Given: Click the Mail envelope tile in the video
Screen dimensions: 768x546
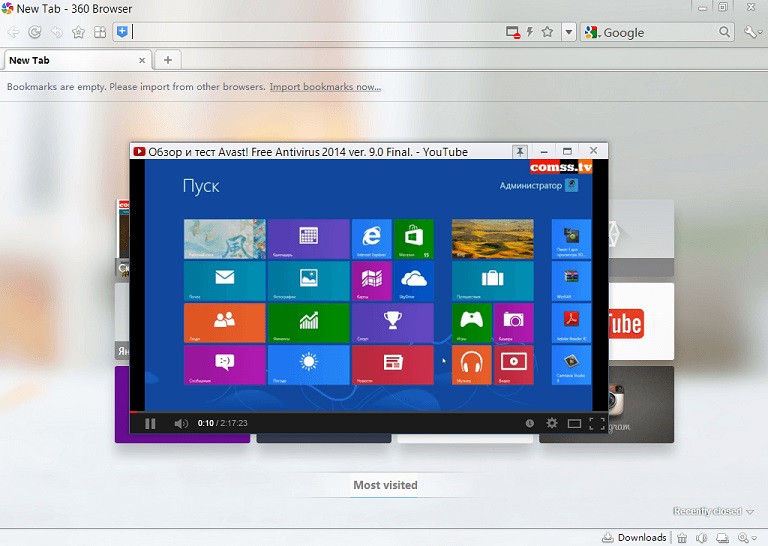Looking at the screenshot, I should click(x=225, y=281).
